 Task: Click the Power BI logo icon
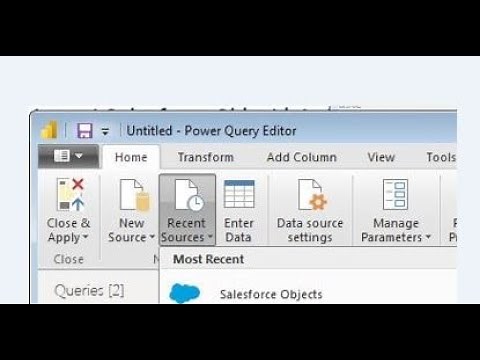coord(50,130)
